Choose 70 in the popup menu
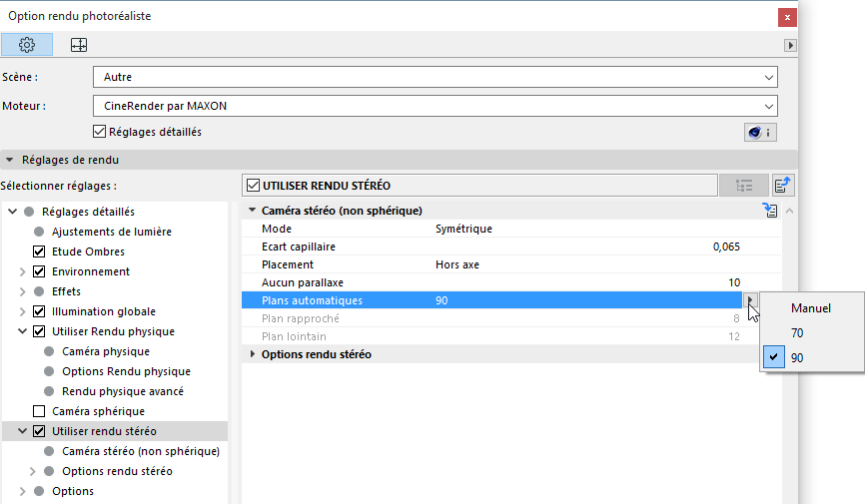The width and height of the screenshot is (865, 504). pos(796,333)
